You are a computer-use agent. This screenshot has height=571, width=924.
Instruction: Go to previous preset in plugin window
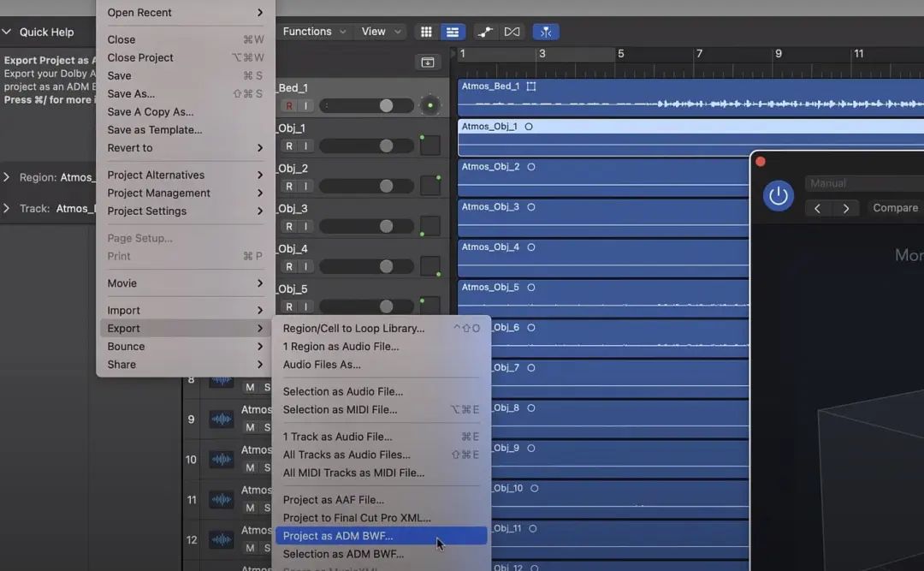coord(817,208)
